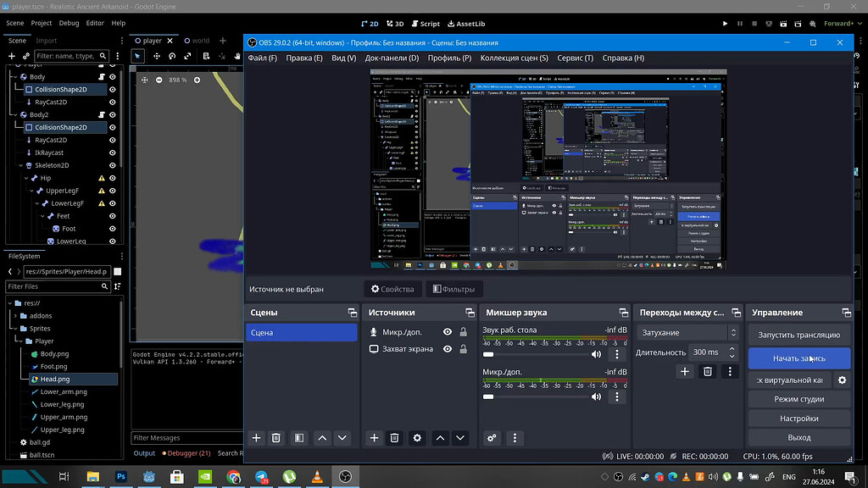Screen dimensions: 868x488
Task: Open OBS Настройки via the settings button
Action: point(798,418)
